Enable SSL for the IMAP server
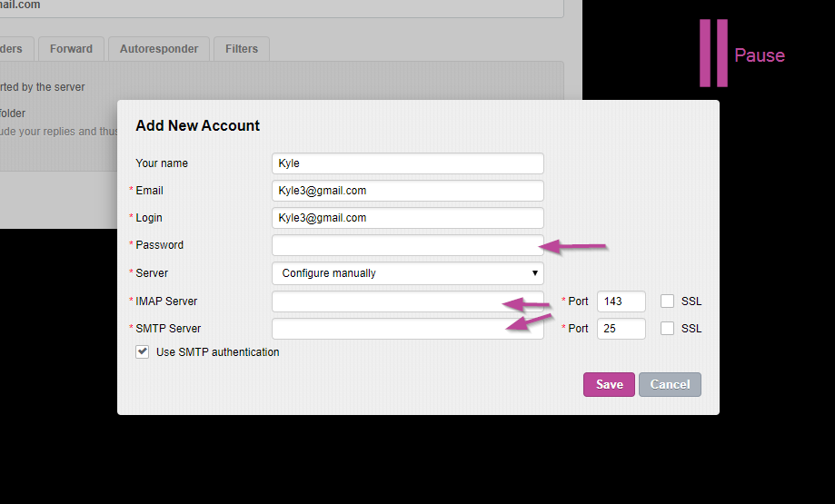The image size is (835, 504). [668, 301]
